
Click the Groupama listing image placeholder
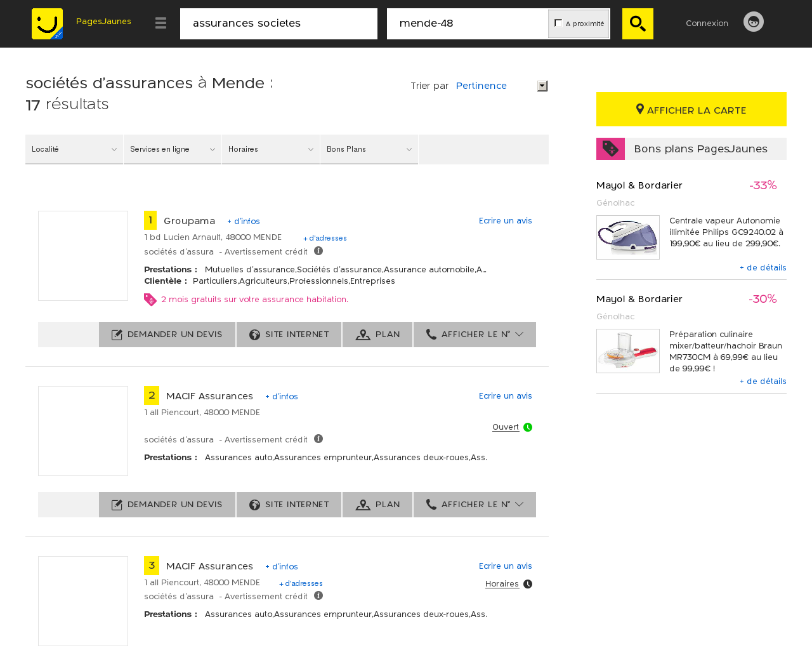point(83,256)
